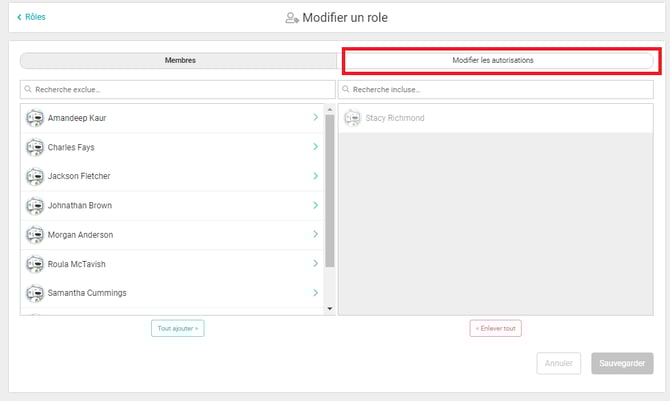This screenshot has width=670, height=401.
Task: Click Morgan Anderson's avatar icon
Action: [35, 235]
